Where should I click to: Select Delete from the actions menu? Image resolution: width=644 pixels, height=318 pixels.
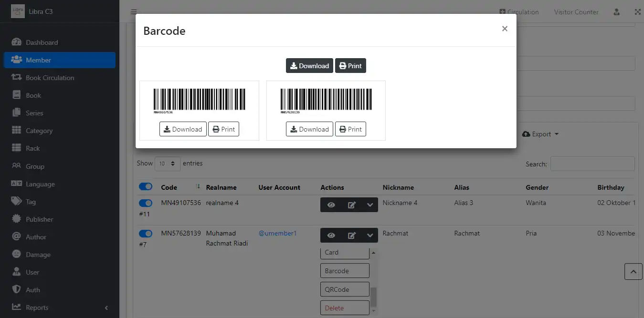click(x=345, y=308)
